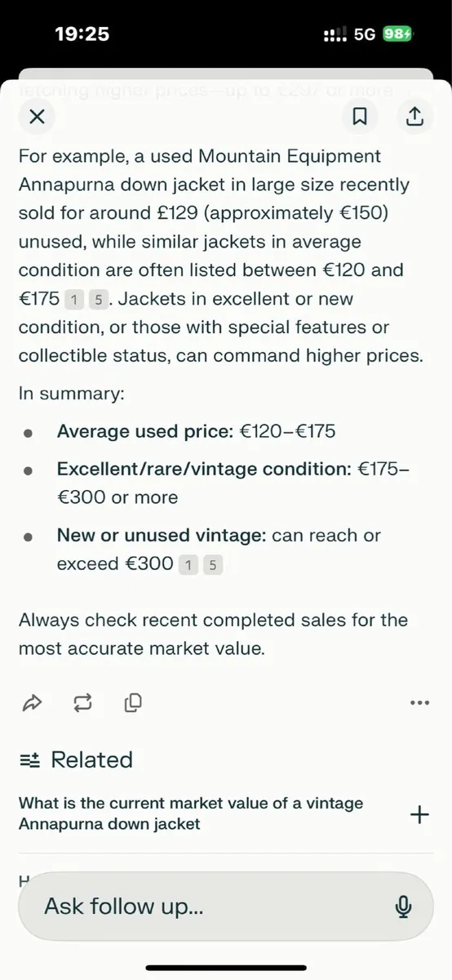Open the three-dot more options menu
452x980 pixels.
(419, 702)
